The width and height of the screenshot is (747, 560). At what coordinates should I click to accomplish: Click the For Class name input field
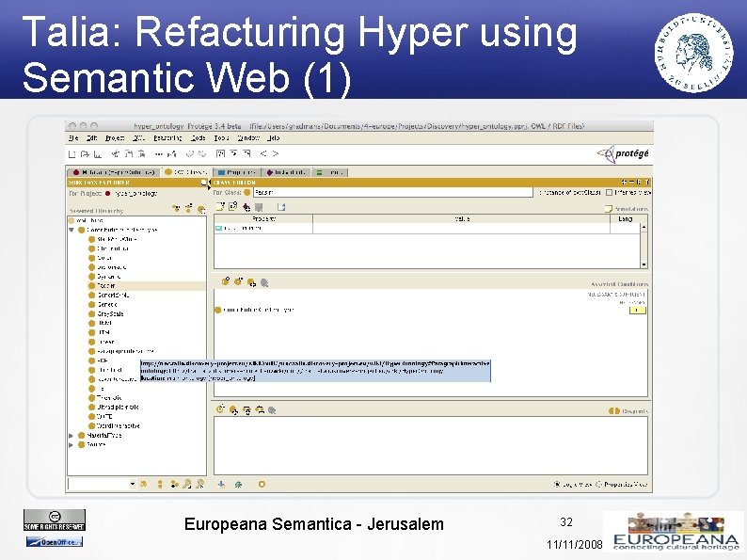pyautogui.click(x=392, y=193)
